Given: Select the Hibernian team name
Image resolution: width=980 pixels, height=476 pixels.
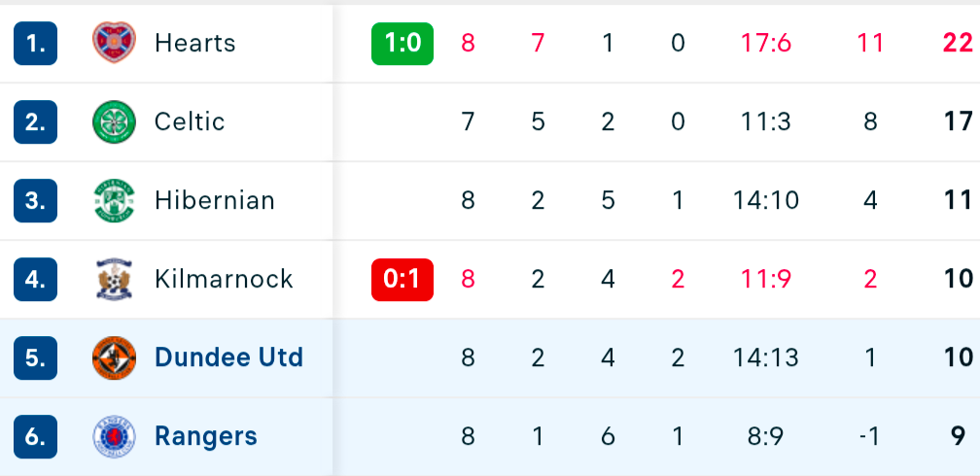Looking at the screenshot, I should pos(214,200).
